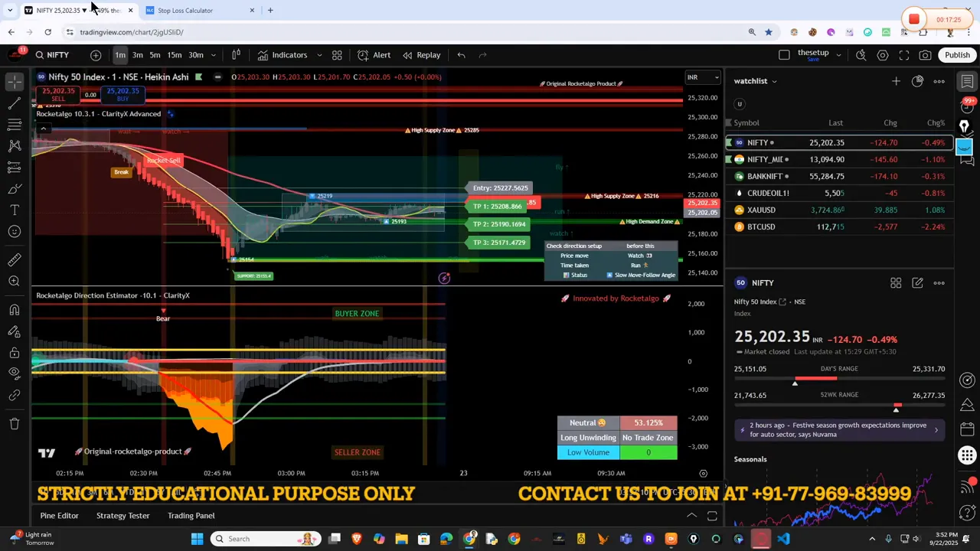The image size is (980, 551).
Task: Click the trash icon to remove drawings
Action: [14, 423]
